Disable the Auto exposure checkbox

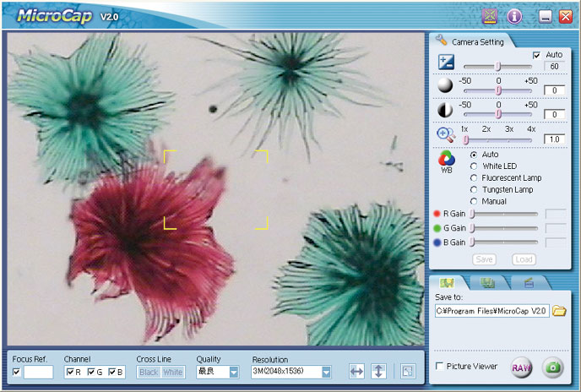(537, 55)
